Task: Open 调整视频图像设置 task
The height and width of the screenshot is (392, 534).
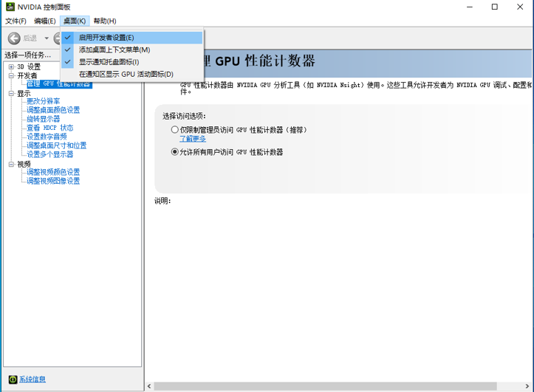Action: pos(53,181)
